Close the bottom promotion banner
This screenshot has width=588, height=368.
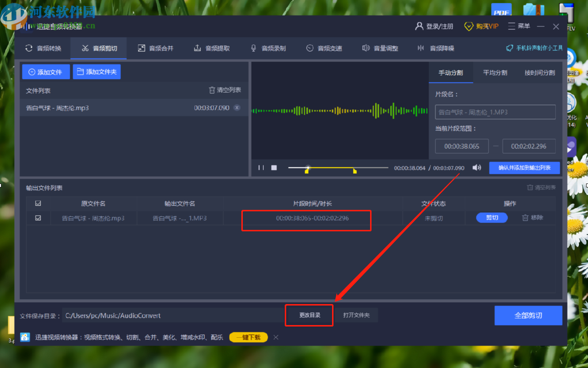(x=276, y=337)
